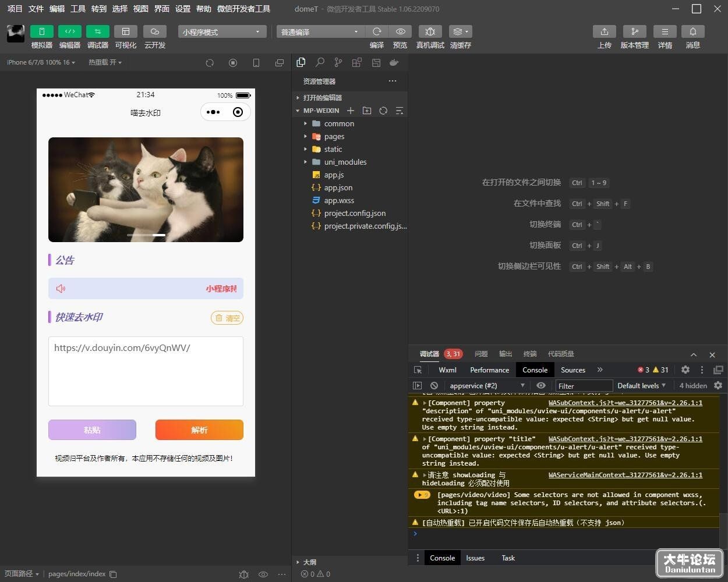The width and height of the screenshot is (728, 582).
Task: Open the 清缓存 clear cache dropdown
Action: click(461, 31)
